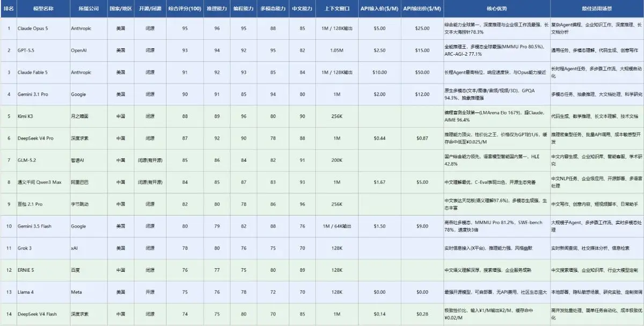Viewport: 644px width, 326px height.
Task: Select the 编程能力 column header
Action: tap(244, 9)
